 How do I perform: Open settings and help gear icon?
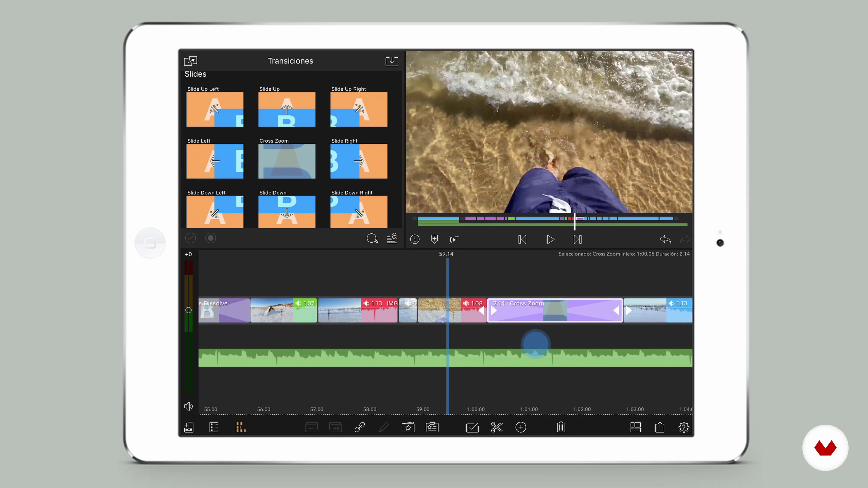point(684,427)
